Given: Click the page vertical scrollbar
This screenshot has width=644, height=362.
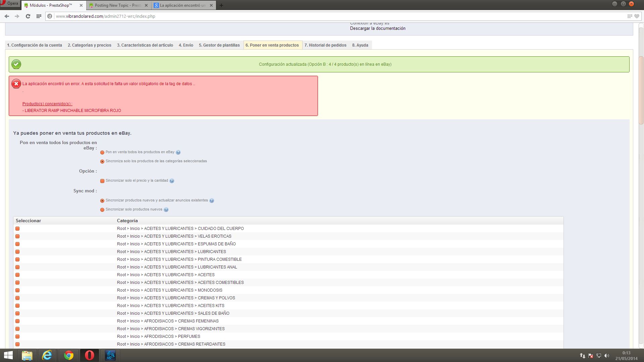Looking at the screenshot, I should click(641, 90).
